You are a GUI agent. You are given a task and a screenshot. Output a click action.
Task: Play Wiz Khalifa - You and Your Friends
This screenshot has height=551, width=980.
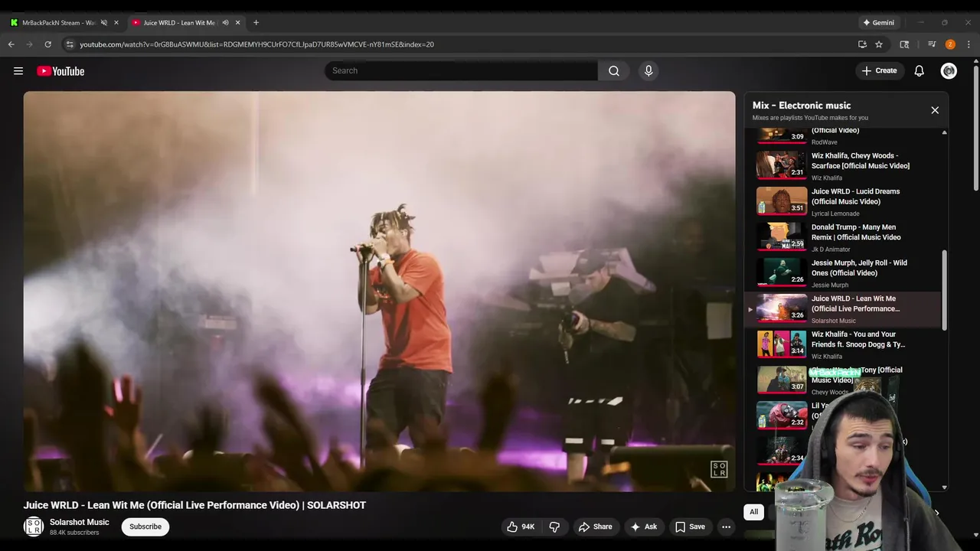tap(844, 345)
